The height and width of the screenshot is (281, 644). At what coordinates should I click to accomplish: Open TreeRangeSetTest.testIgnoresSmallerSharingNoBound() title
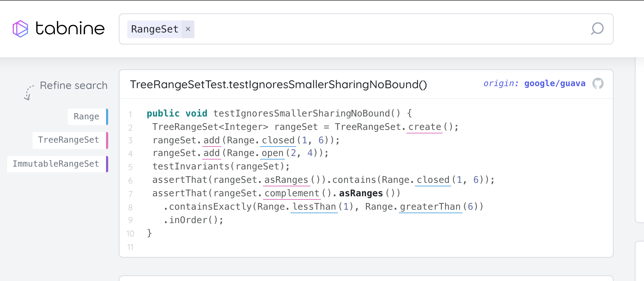(279, 84)
